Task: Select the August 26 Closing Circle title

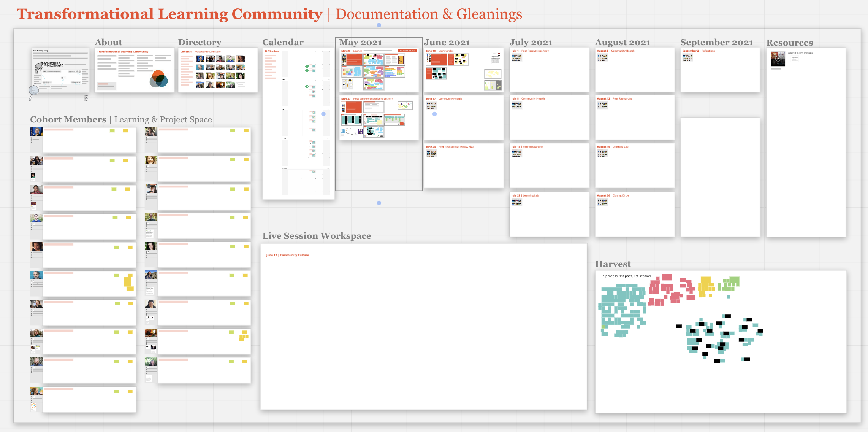Action: point(613,195)
